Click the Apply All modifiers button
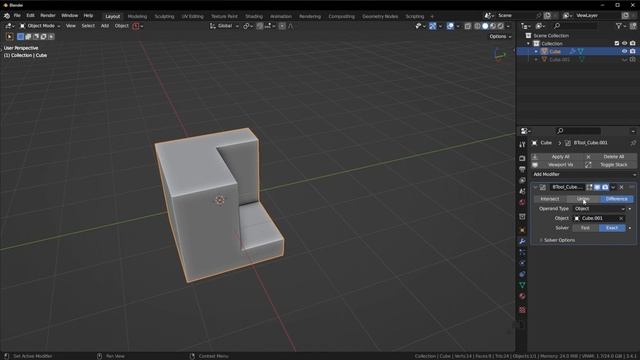The image size is (640, 360). tap(557, 157)
